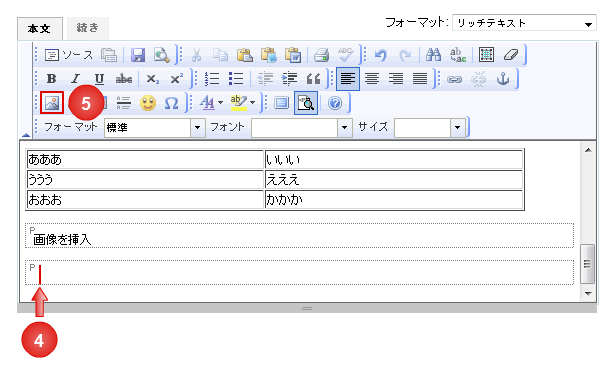Click the ソース source button
The width and height of the screenshot is (616, 367).
(x=68, y=55)
